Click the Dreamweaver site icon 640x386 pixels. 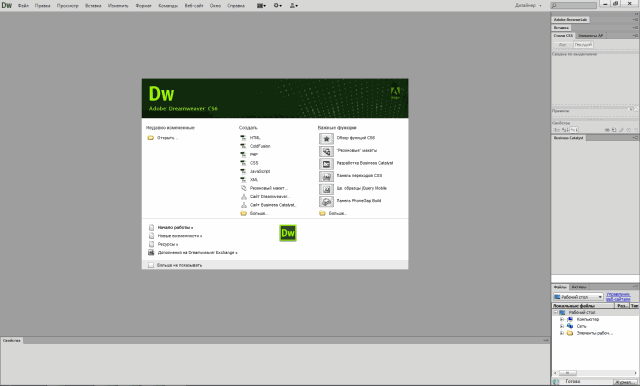pos(243,197)
